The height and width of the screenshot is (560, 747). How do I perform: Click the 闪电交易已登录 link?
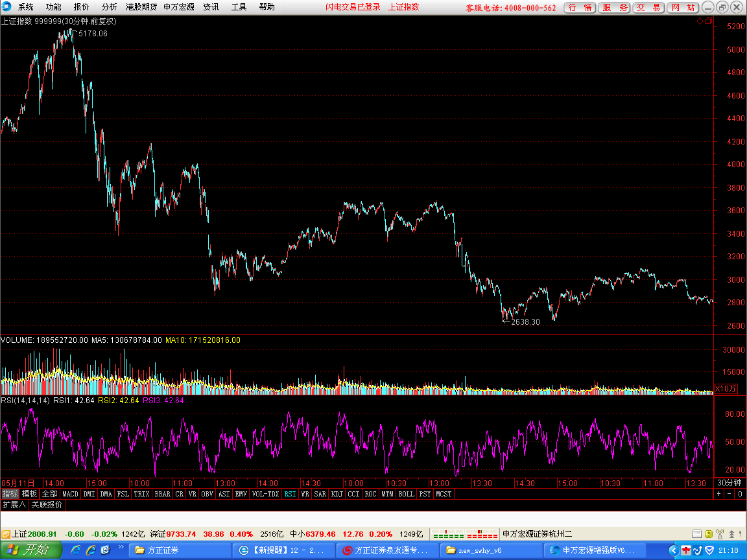pos(353,6)
